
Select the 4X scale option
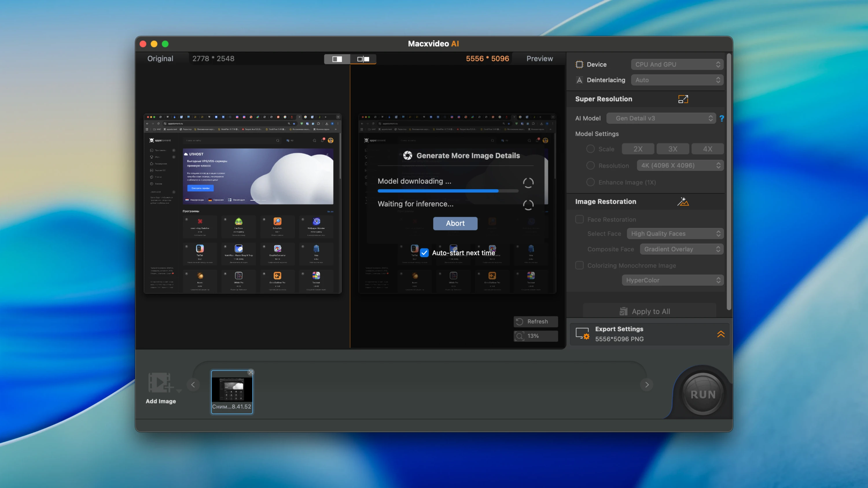(x=708, y=149)
